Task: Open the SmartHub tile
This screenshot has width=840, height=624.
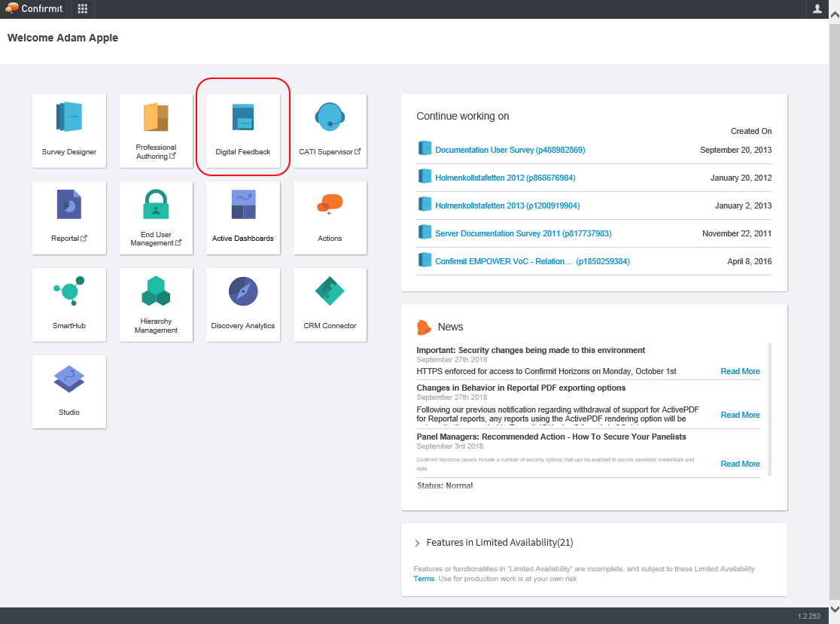Action: tap(69, 305)
